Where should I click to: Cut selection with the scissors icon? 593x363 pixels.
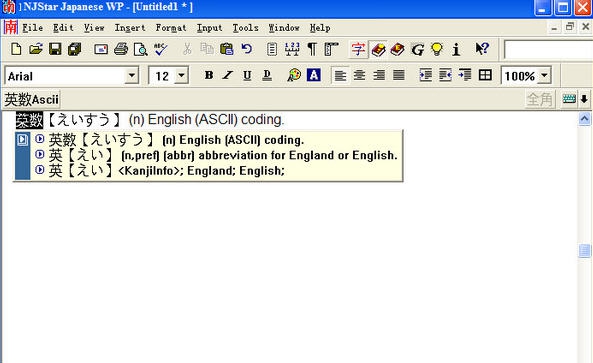[x=187, y=49]
